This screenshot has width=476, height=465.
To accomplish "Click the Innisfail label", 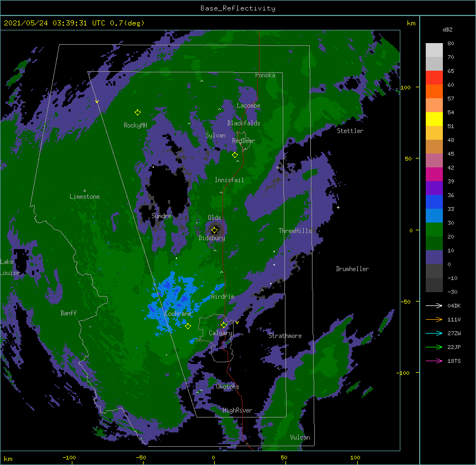I will point(229,180).
